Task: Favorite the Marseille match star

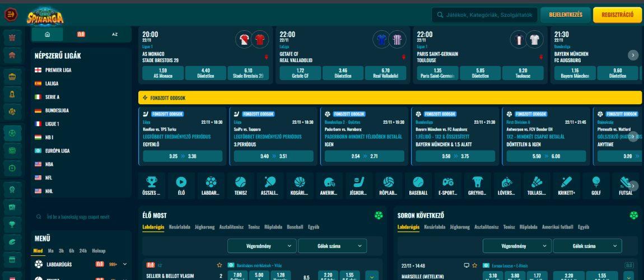Action: [x=474, y=265]
